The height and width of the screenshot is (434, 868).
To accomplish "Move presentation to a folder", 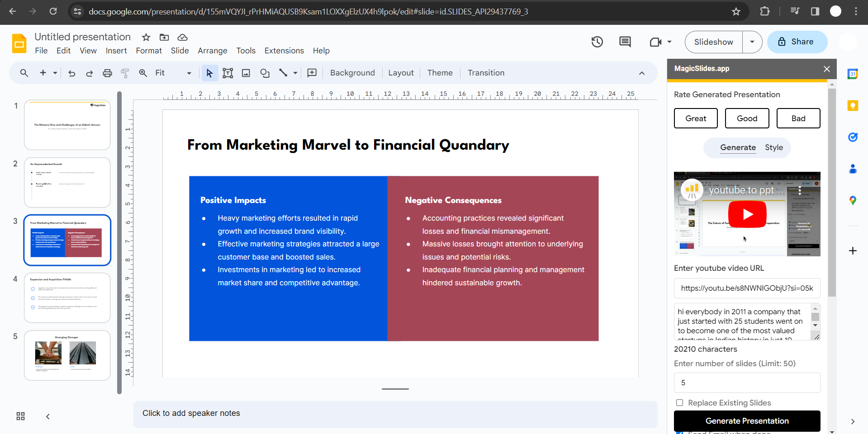I will click(x=164, y=37).
